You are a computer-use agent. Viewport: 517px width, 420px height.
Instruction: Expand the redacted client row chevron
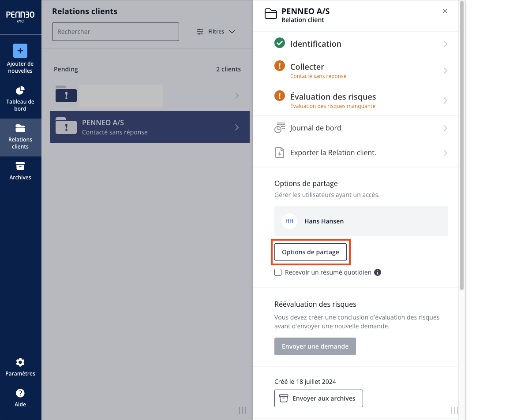pos(237,96)
